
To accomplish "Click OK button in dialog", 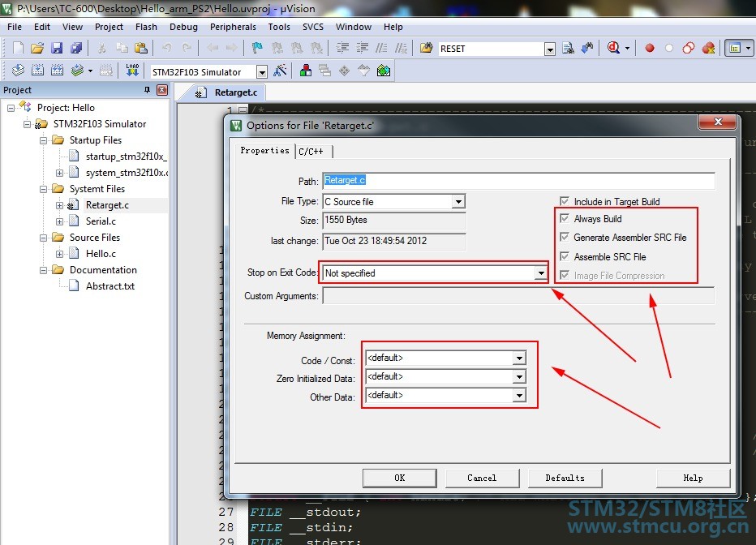I will (400, 478).
